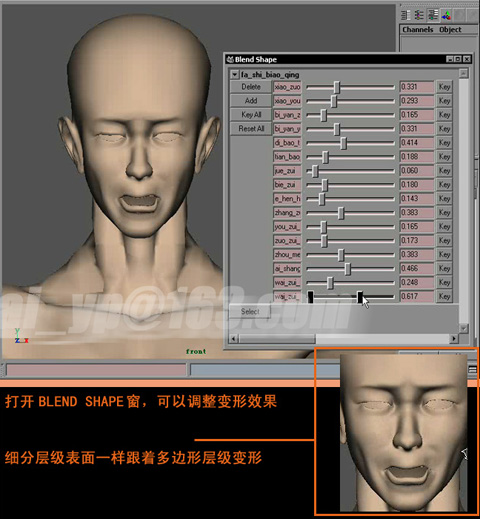Open the Channels menu
480x519 pixels.
(417, 30)
